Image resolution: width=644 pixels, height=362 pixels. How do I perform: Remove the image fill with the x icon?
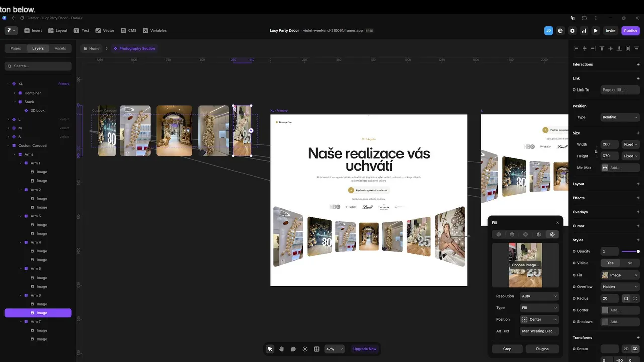(636, 275)
